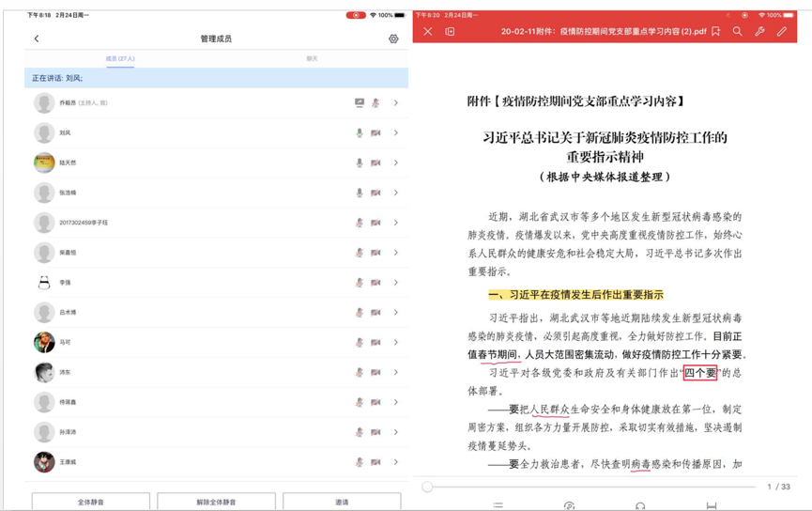Select the 成员 (27人) tab

coord(120,59)
